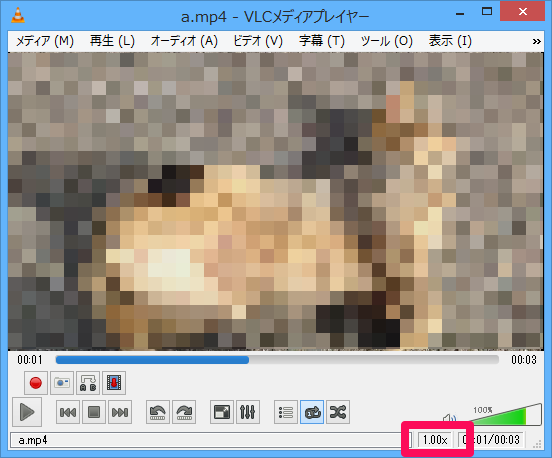Close the VLC window
Image resolution: width=552 pixels, height=458 pixels.
(522, 12)
